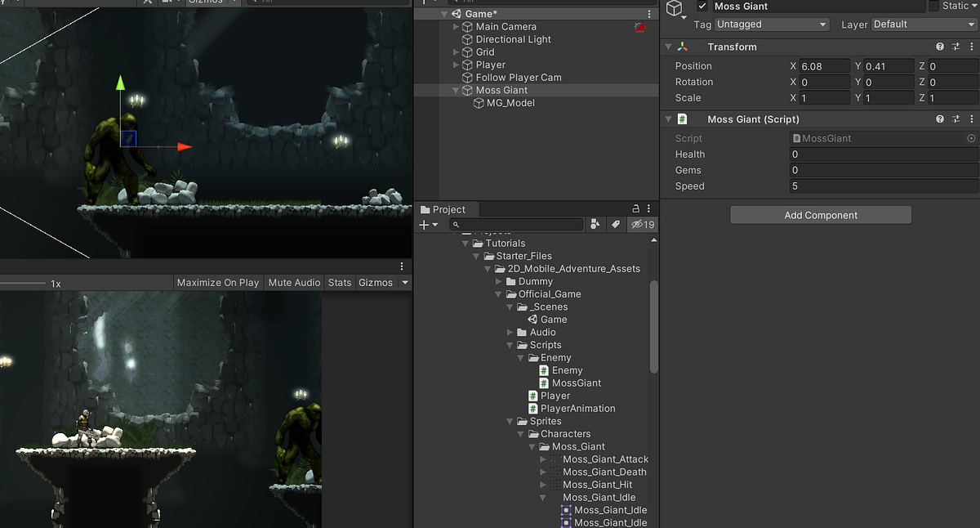Toggle the Moss Giant active checkbox

pyautogui.click(x=701, y=7)
